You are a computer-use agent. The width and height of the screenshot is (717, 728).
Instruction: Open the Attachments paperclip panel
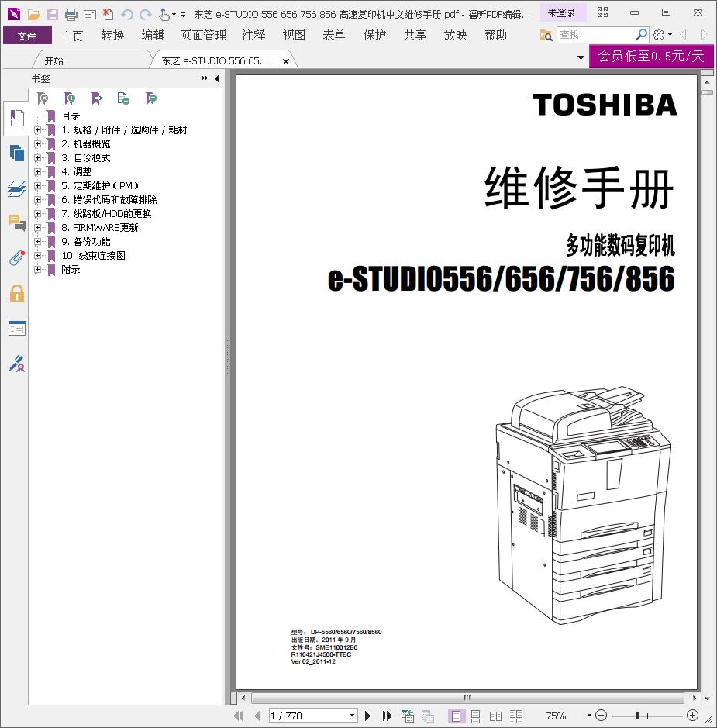[x=17, y=257]
